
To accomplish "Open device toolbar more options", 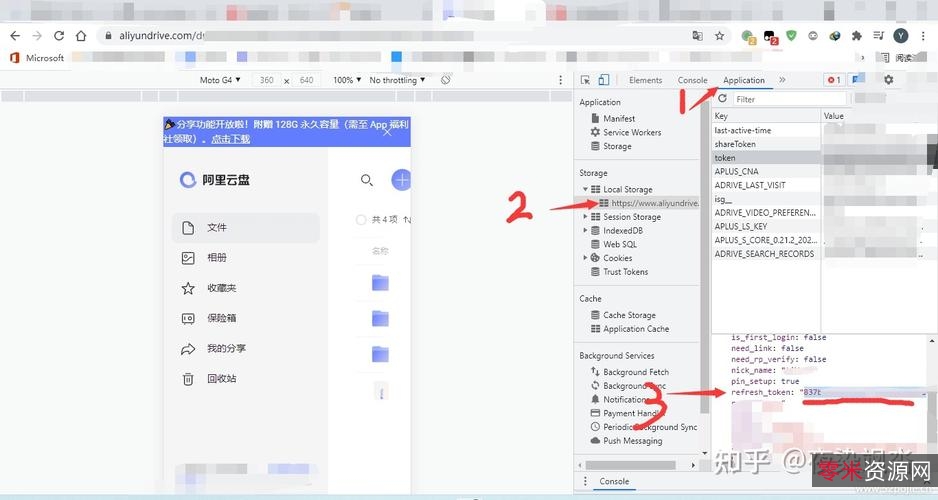I will coord(561,80).
